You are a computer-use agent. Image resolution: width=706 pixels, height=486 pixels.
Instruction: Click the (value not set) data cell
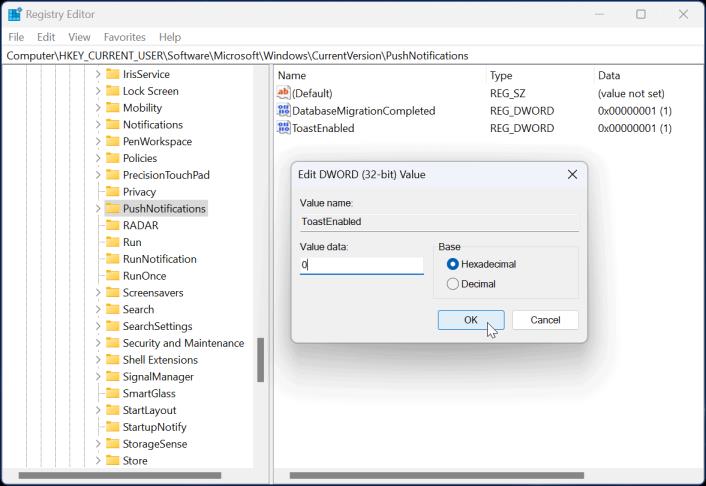coord(631,94)
